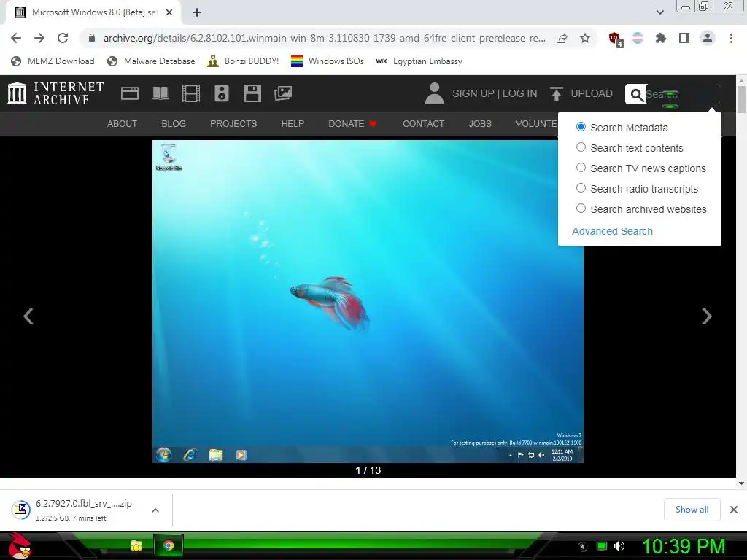Open the CONTACT menu item
Screen dimensions: 747x560
pyautogui.click(x=424, y=124)
